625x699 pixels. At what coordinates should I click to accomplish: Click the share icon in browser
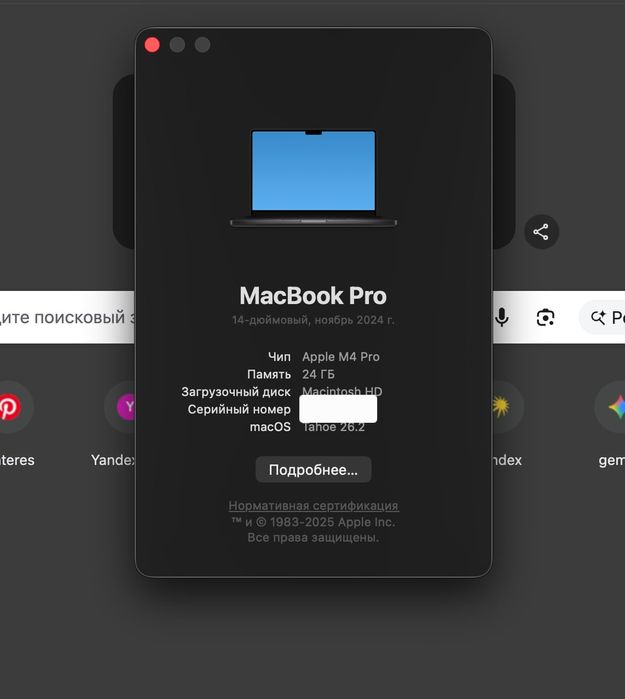click(x=541, y=232)
